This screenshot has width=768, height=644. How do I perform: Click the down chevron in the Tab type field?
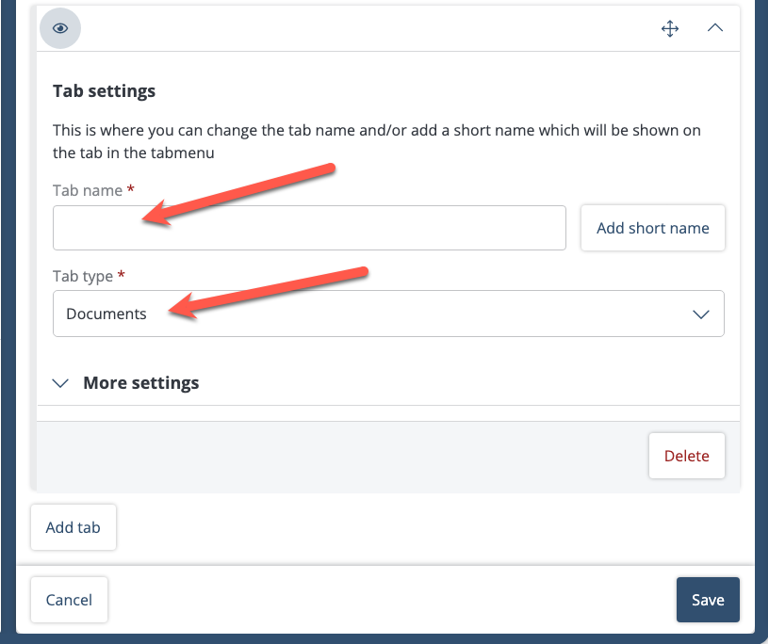pyautogui.click(x=701, y=314)
